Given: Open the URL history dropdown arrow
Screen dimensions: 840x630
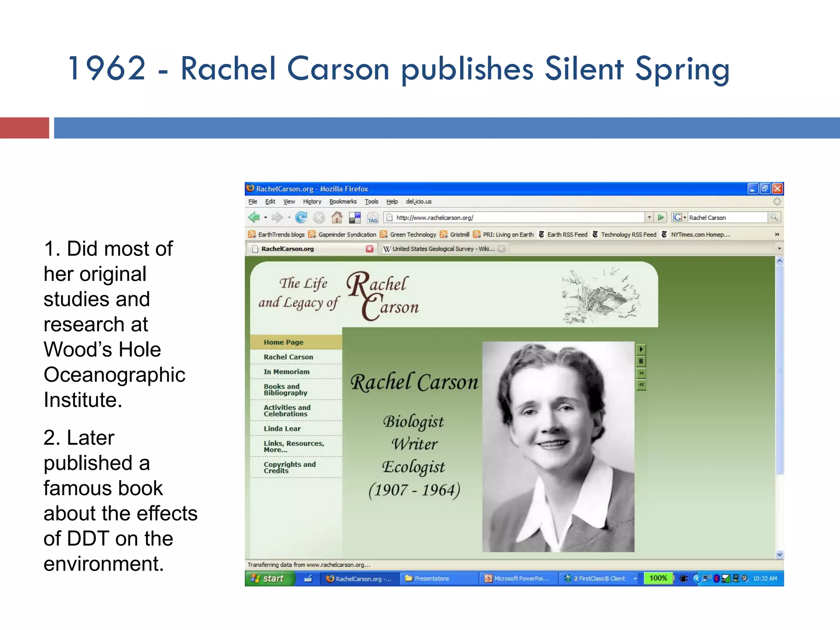Looking at the screenshot, I should (x=649, y=217).
